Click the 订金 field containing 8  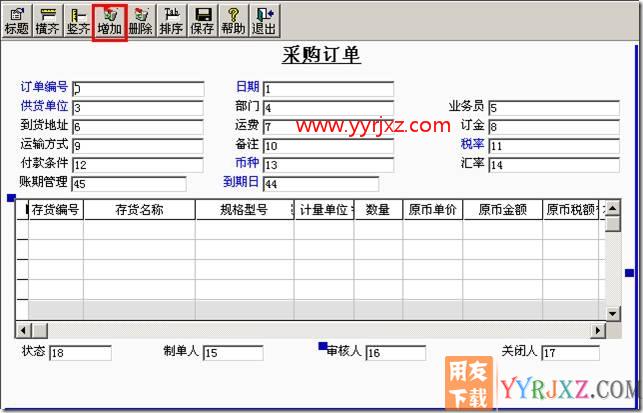[554, 127]
